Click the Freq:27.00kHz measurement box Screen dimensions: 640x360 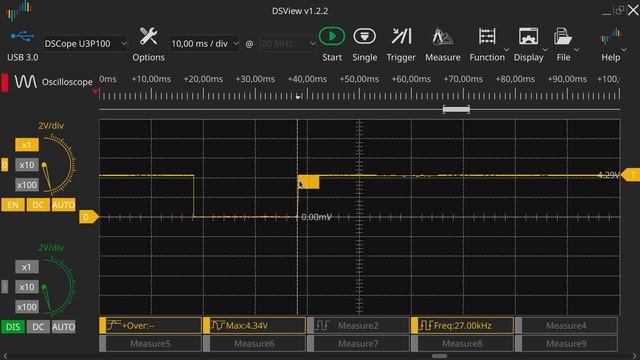(462, 325)
